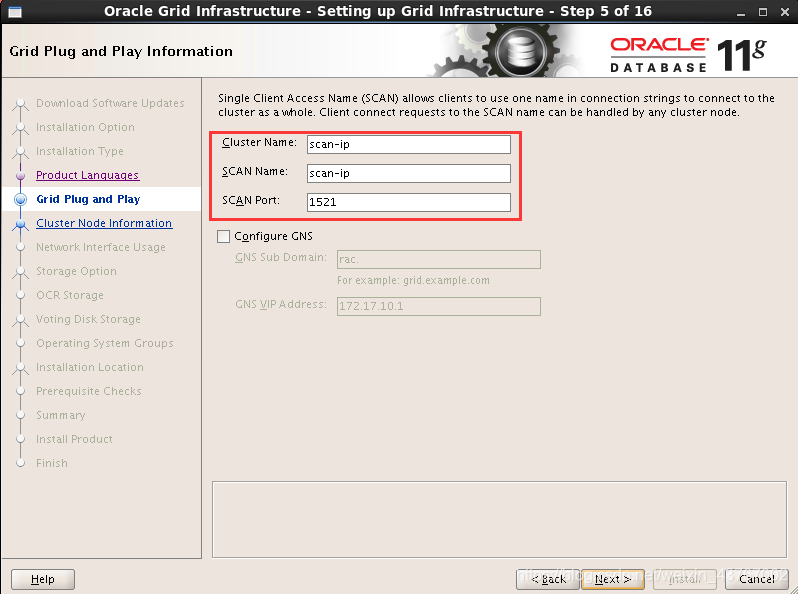Click the 'For example: grid.example.com' hint text

coord(413,280)
